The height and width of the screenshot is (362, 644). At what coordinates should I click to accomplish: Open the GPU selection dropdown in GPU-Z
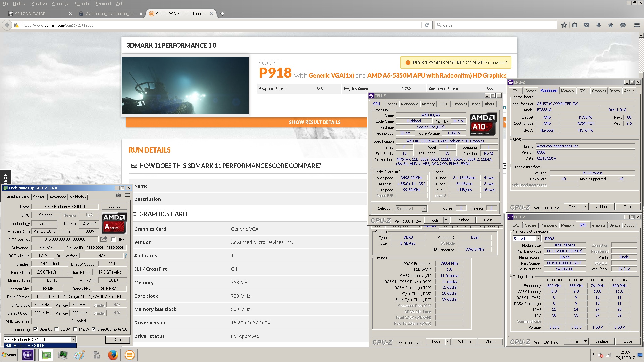pos(73,340)
